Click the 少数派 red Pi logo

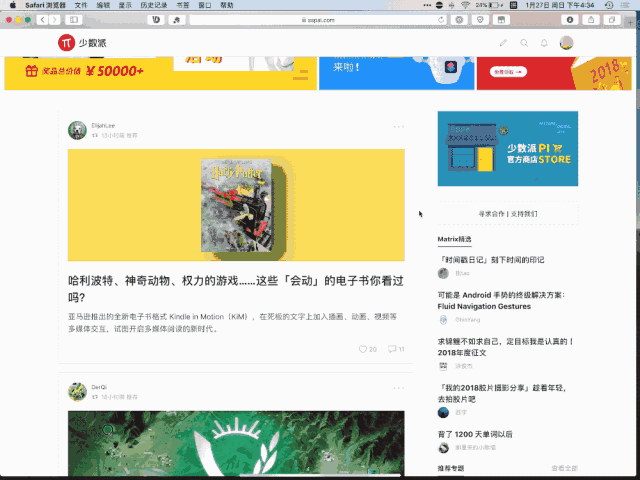(66, 42)
